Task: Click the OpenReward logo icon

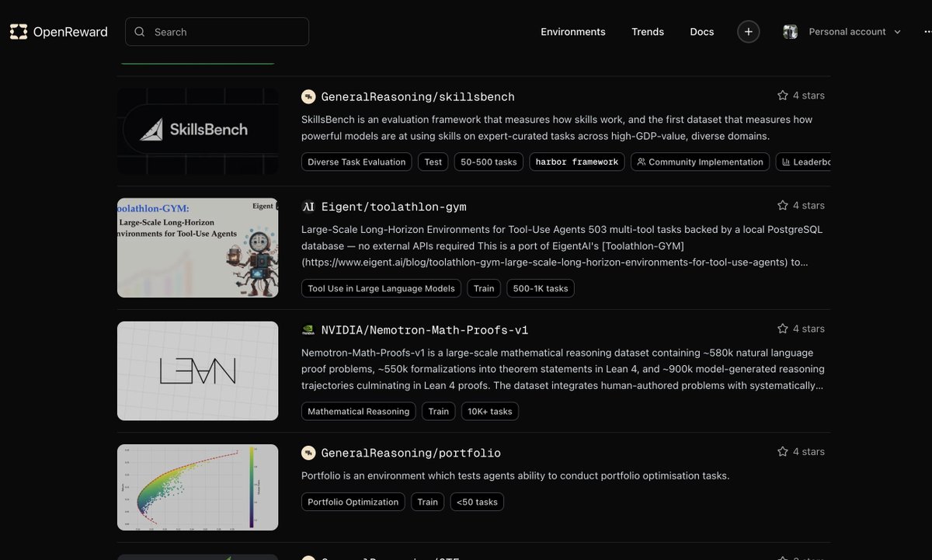Action: tap(18, 32)
